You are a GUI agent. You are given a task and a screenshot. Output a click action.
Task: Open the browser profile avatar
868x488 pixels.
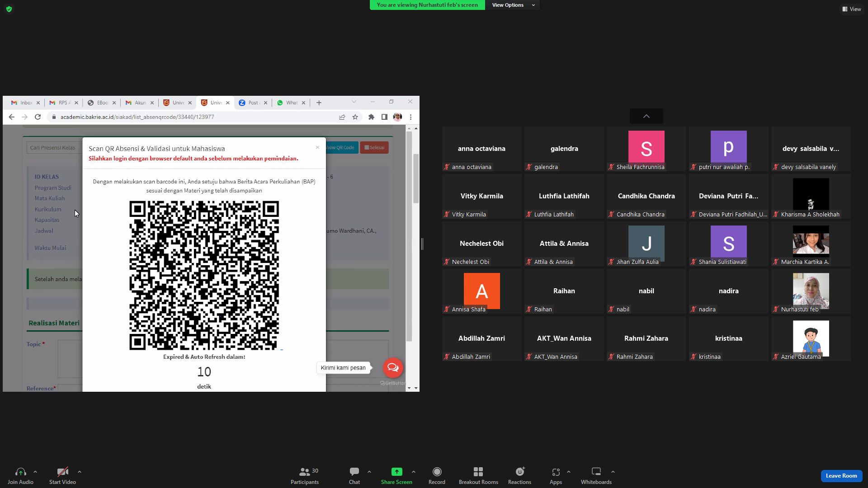point(397,117)
